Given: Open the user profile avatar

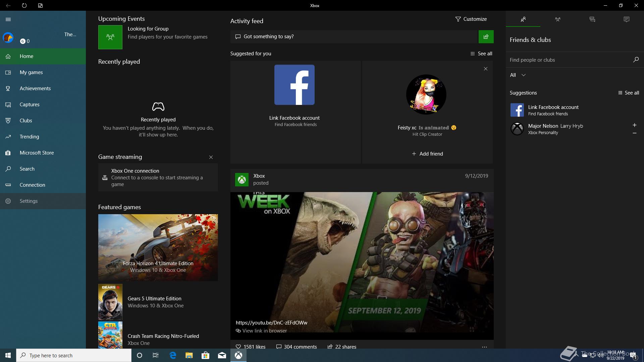Looking at the screenshot, I should click(8, 38).
